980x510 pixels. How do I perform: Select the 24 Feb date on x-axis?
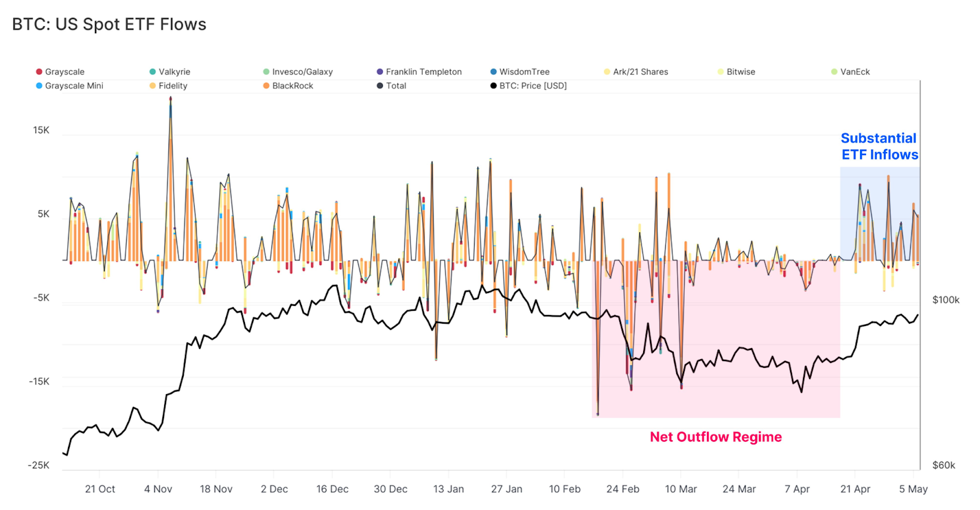[623, 489]
